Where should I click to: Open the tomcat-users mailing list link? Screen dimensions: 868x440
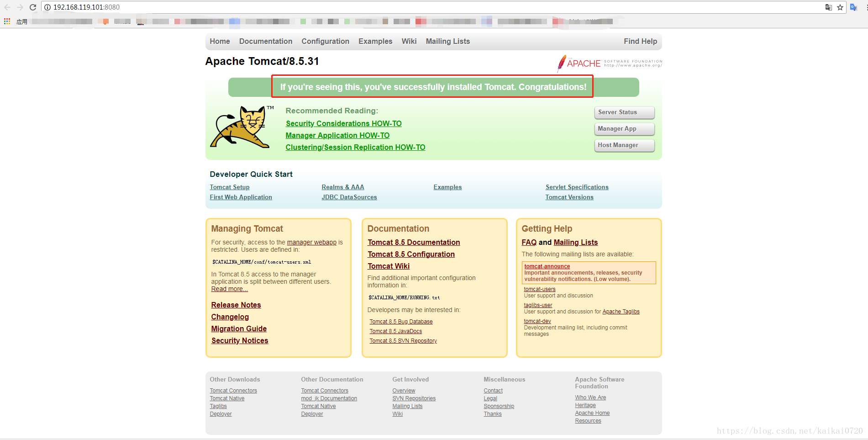tap(540, 289)
